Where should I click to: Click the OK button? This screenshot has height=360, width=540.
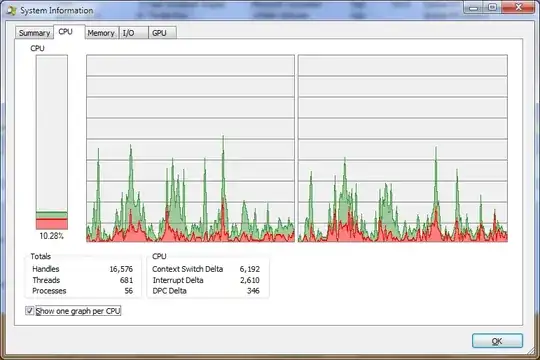497,341
